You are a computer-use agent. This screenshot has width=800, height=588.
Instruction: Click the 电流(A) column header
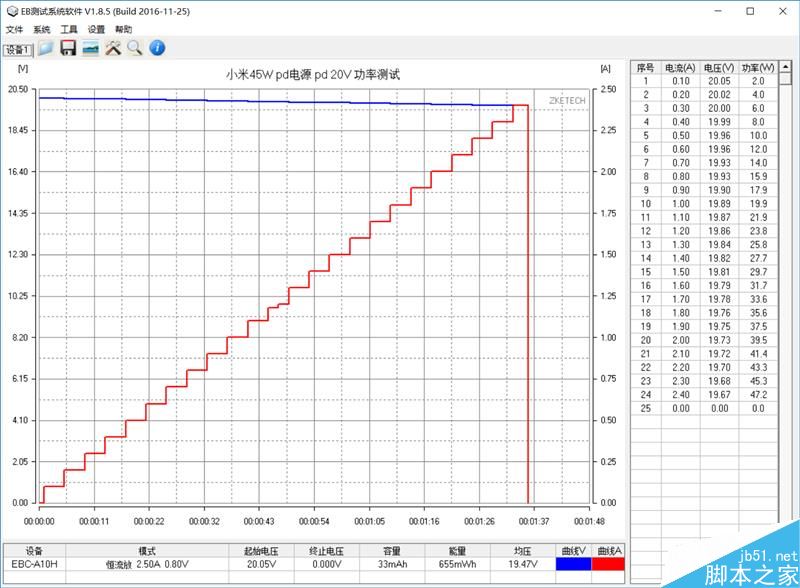coord(680,67)
